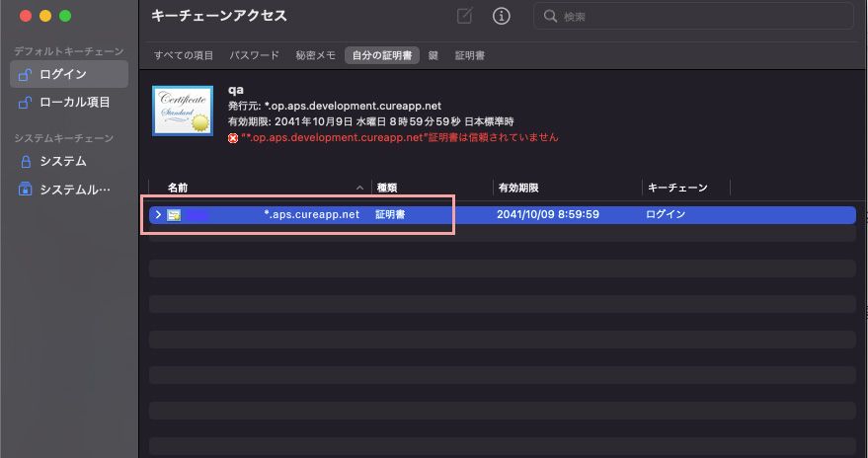This screenshot has width=868, height=458.
Task: Focus the 検索 search field
Action: (x=693, y=16)
